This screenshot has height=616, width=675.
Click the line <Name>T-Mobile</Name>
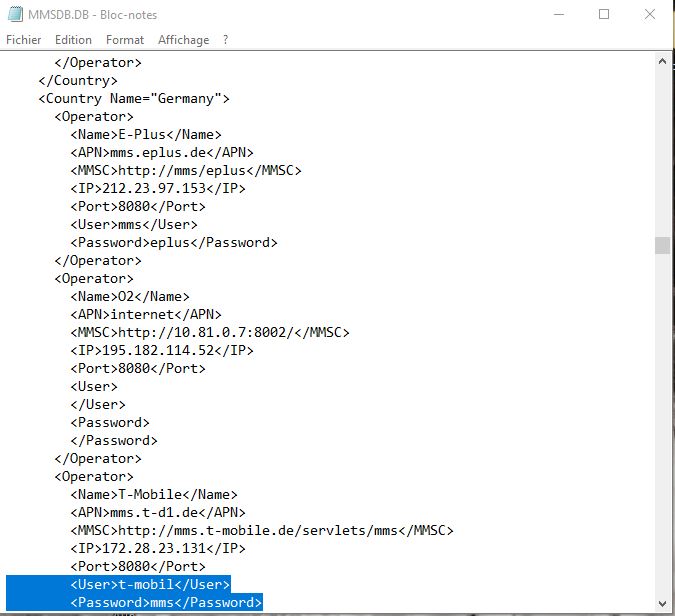point(154,495)
